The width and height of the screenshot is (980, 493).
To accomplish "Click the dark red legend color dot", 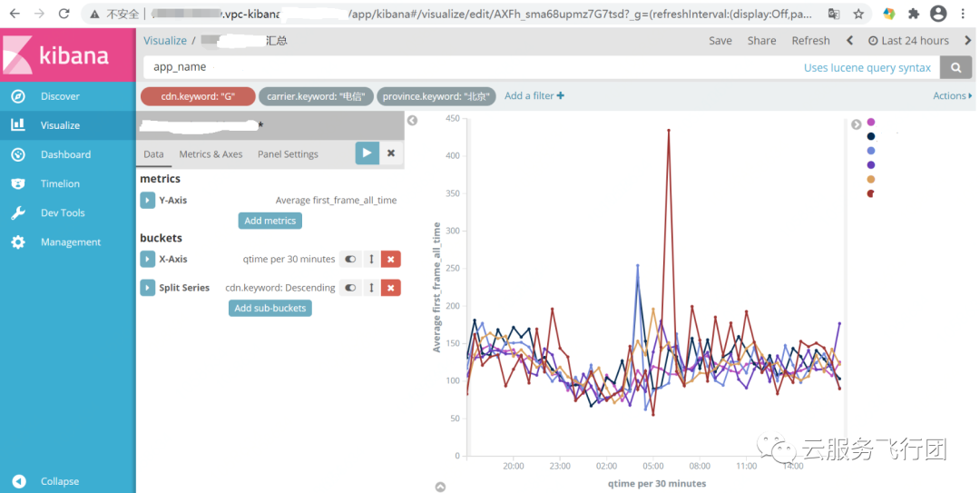I will click(x=870, y=194).
